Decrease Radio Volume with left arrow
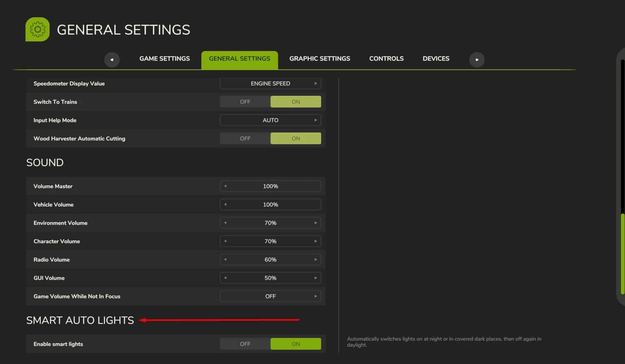This screenshot has width=625, height=364. (x=225, y=259)
